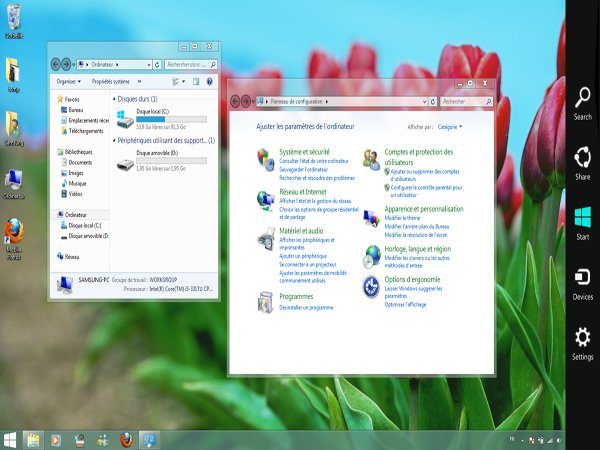Click the Windows Start button in taskbar
Image resolution: width=600 pixels, height=450 pixels.
[9, 440]
